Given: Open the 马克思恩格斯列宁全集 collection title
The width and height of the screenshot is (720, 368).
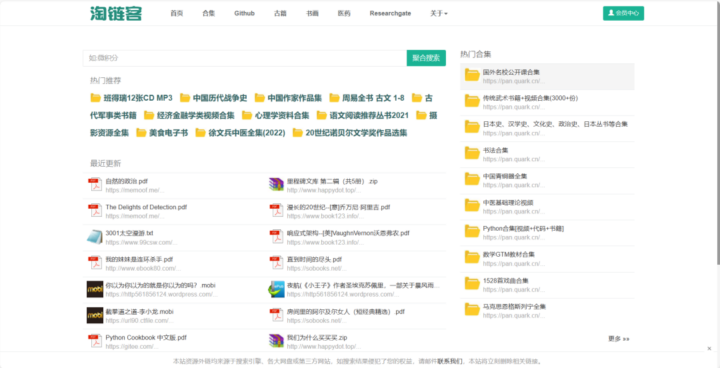Looking at the screenshot, I should 514,306.
